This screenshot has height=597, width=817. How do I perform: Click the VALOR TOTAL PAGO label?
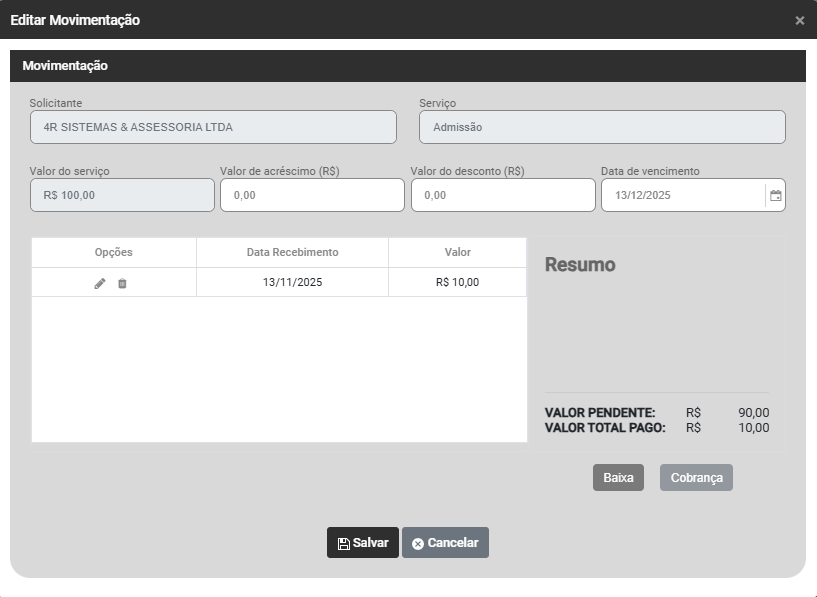point(605,428)
